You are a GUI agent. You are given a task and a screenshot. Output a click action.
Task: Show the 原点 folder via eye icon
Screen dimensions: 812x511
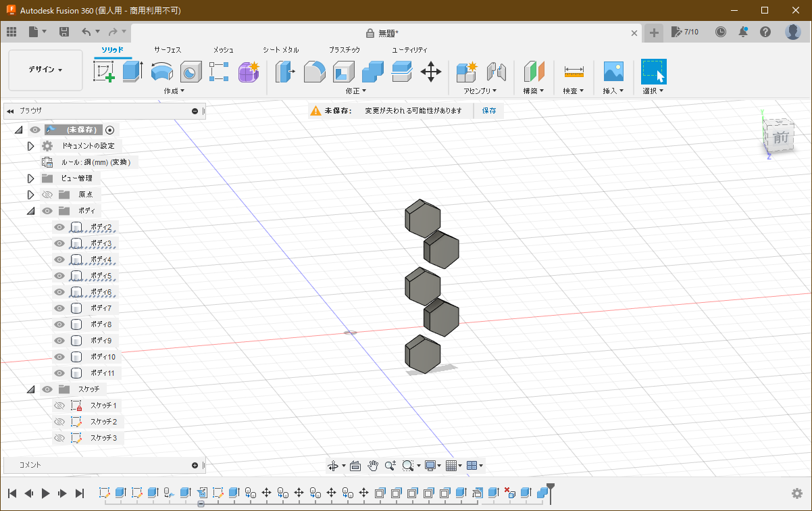tap(47, 195)
